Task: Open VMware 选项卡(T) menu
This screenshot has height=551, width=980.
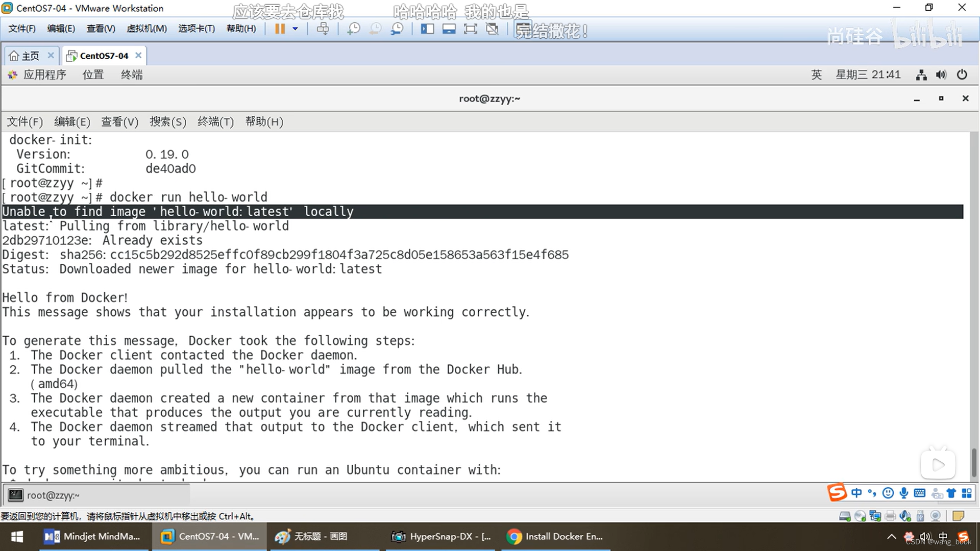Action: [x=197, y=29]
